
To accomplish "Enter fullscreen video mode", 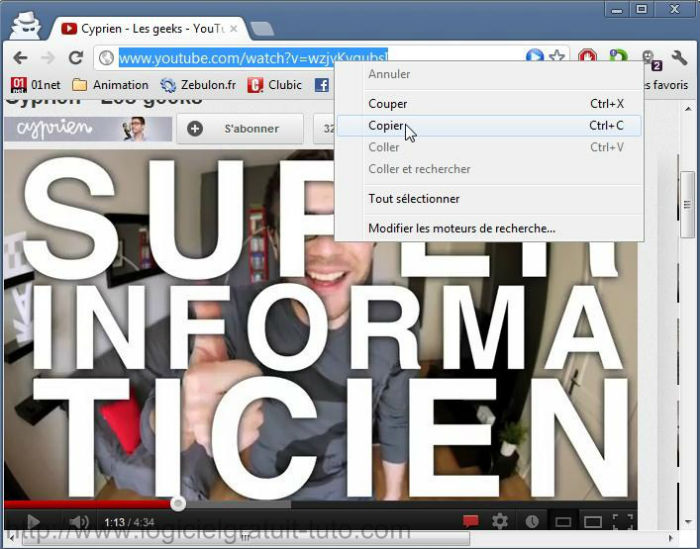I will [x=623, y=521].
